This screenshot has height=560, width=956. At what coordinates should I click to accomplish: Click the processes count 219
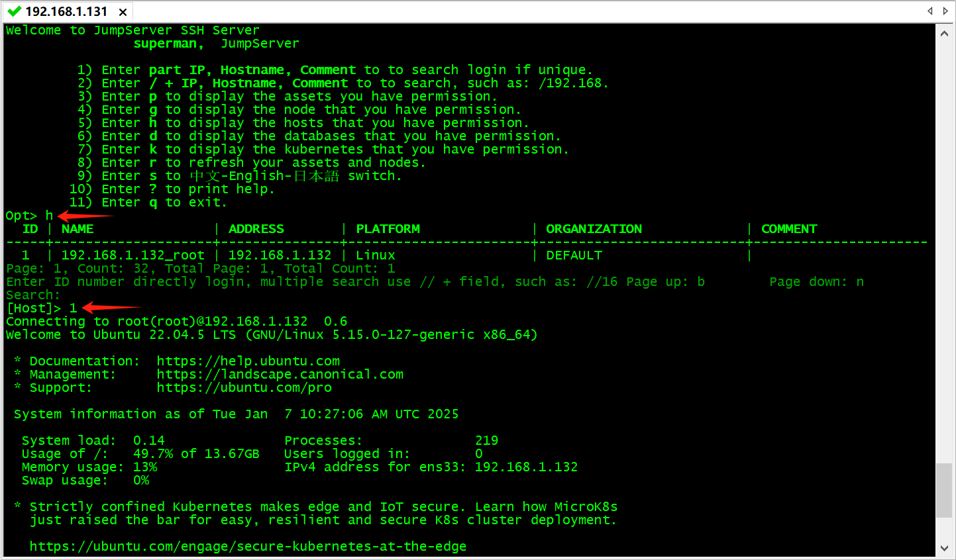[x=487, y=440]
